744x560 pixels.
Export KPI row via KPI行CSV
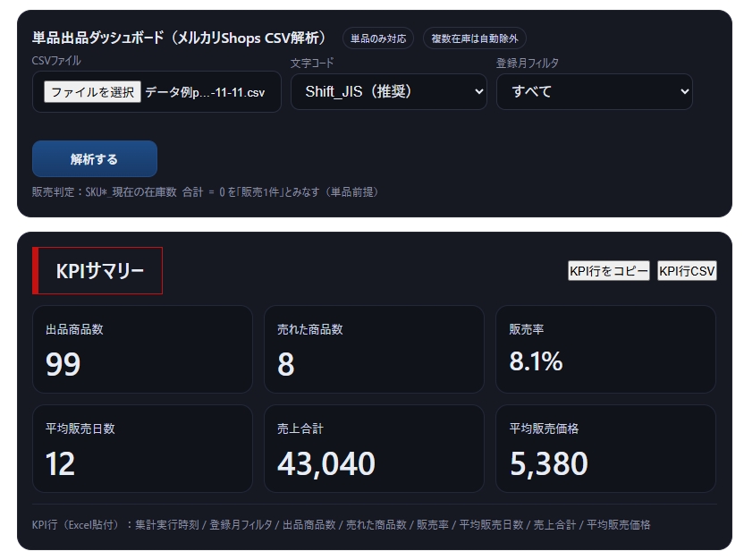[687, 269]
